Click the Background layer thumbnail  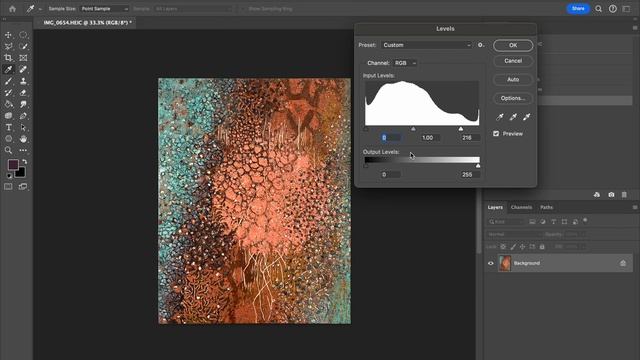pos(505,263)
